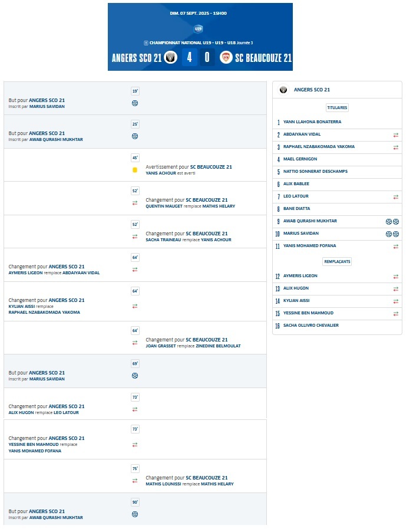Viewport: 413px width, 532px height.
Task: Click the goal ball icon at 90' event
Action: click(135, 514)
